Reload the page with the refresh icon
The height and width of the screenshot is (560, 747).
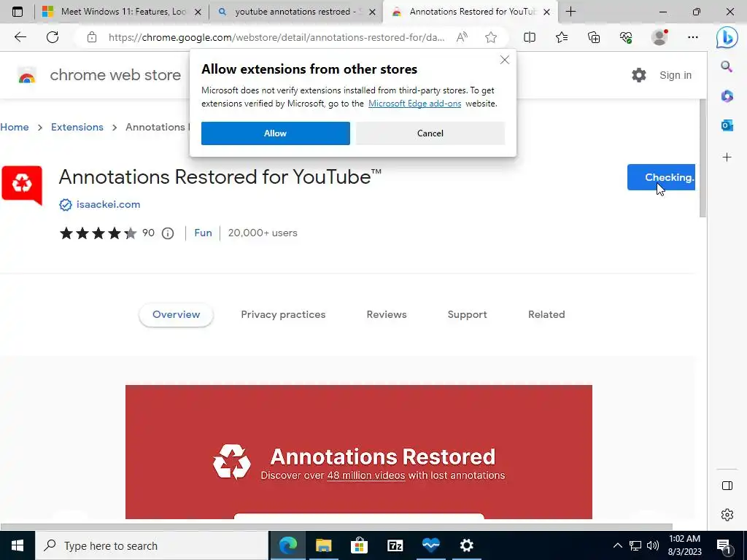(53, 37)
